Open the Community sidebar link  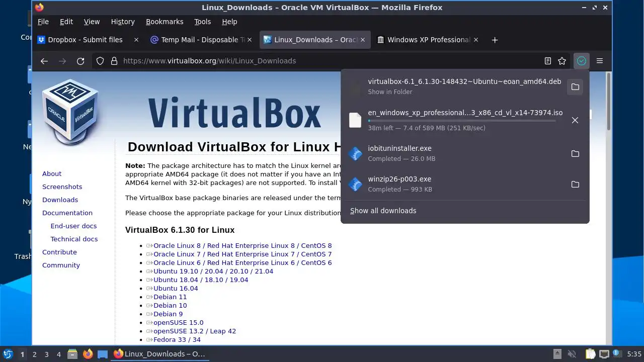coord(61,265)
